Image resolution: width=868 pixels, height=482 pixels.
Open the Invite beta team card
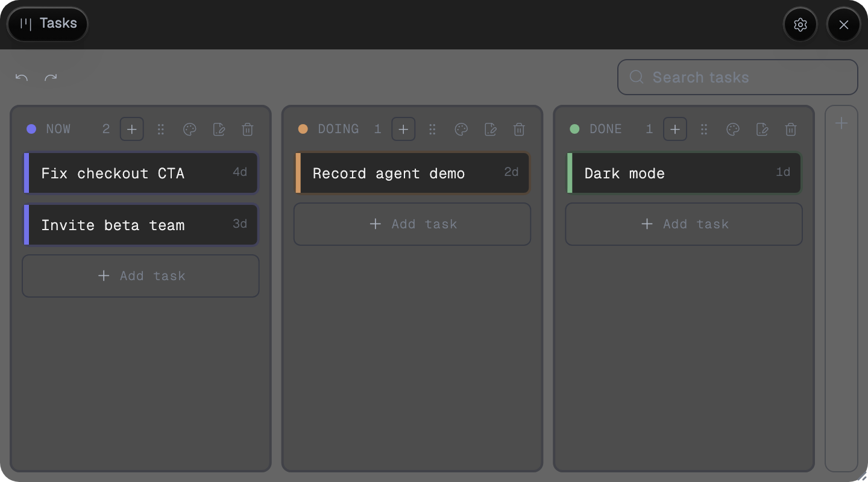(141, 225)
